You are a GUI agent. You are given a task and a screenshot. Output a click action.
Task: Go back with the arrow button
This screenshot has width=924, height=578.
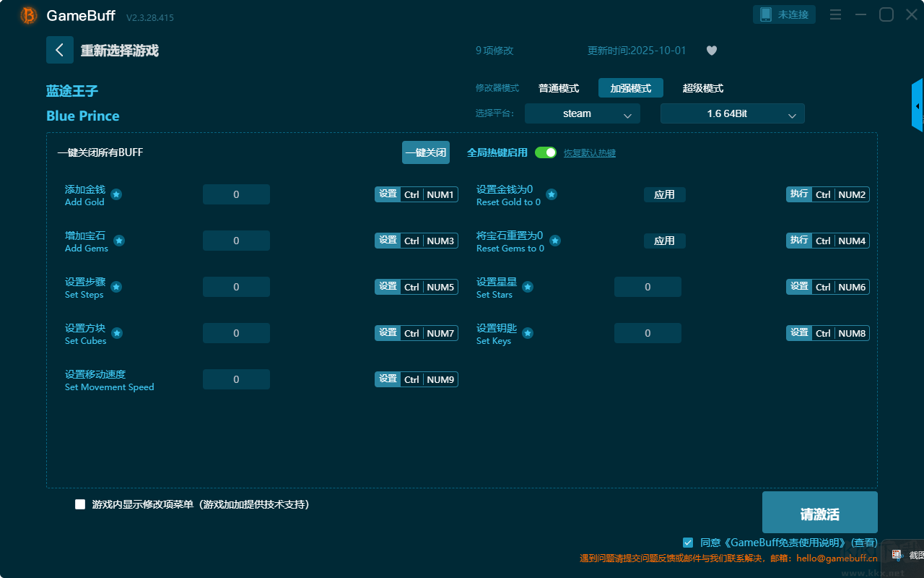coord(60,50)
